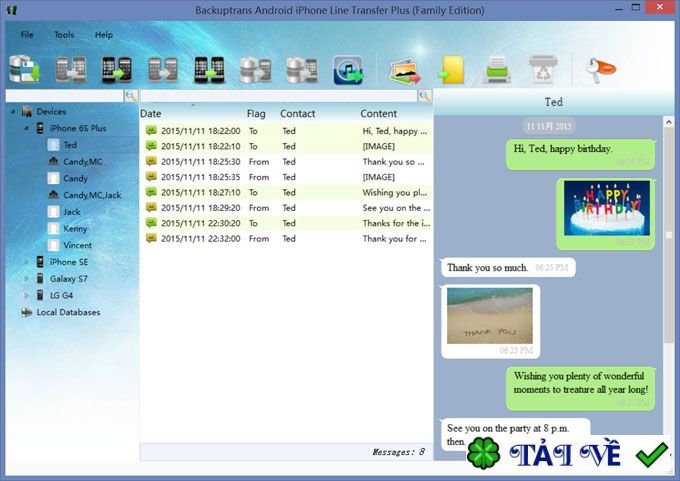This screenshot has width=680, height=481.
Task: Click chat preview vertical scrollbar thumb
Action: coord(668,235)
